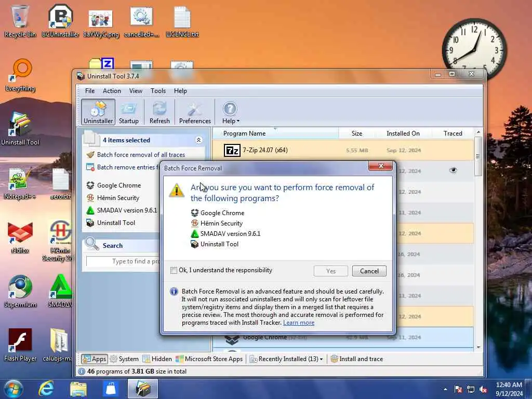Click the Notepad++ desktop shortcut
The image size is (532, 399).
(20, 183)
